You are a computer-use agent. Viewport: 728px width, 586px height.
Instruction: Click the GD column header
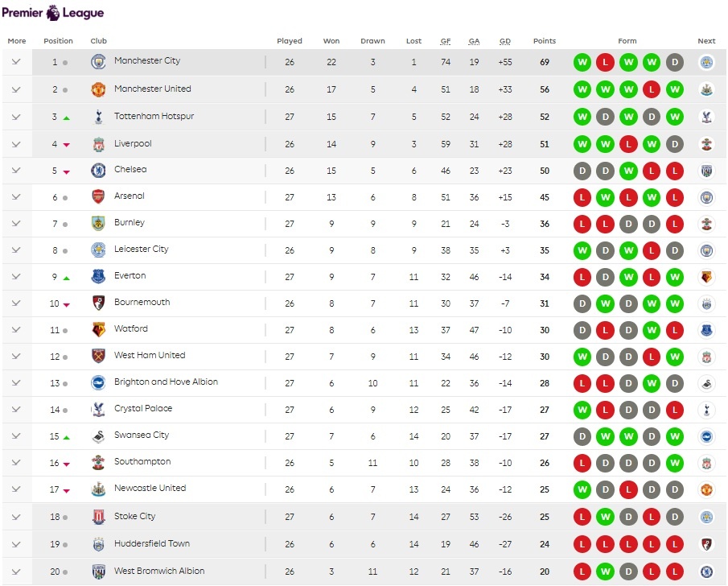click(x=505, y=41)
